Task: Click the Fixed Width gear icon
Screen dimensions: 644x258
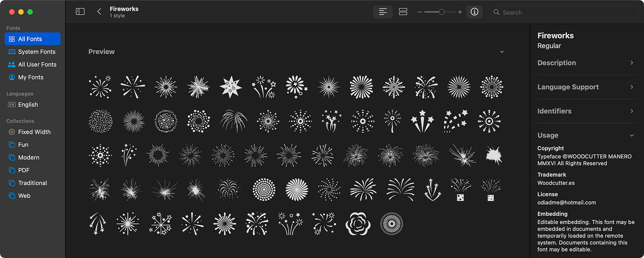Action: [x=12, y=132]
